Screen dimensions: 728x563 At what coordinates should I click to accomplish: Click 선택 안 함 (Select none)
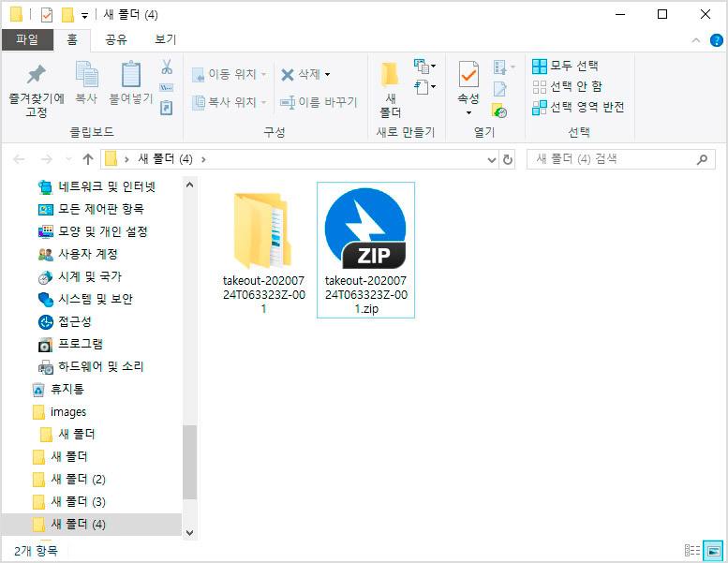(567, 86)
